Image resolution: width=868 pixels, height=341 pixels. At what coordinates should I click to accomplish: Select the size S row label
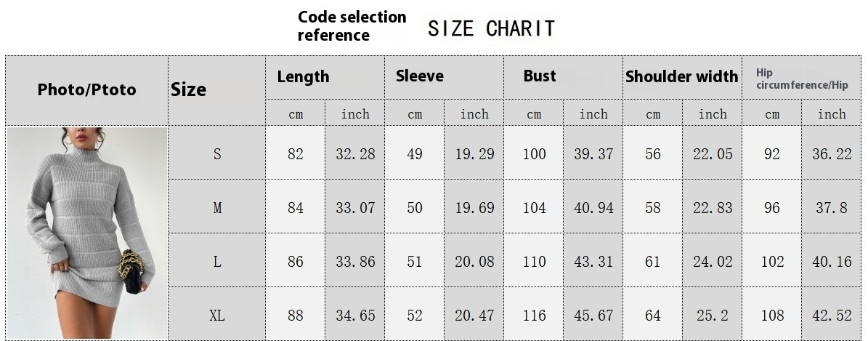pos(216,153)
